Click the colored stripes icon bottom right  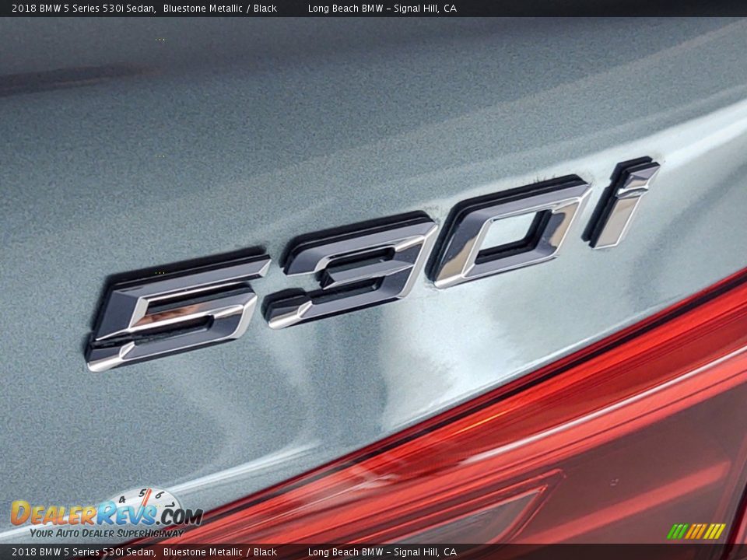696,531
